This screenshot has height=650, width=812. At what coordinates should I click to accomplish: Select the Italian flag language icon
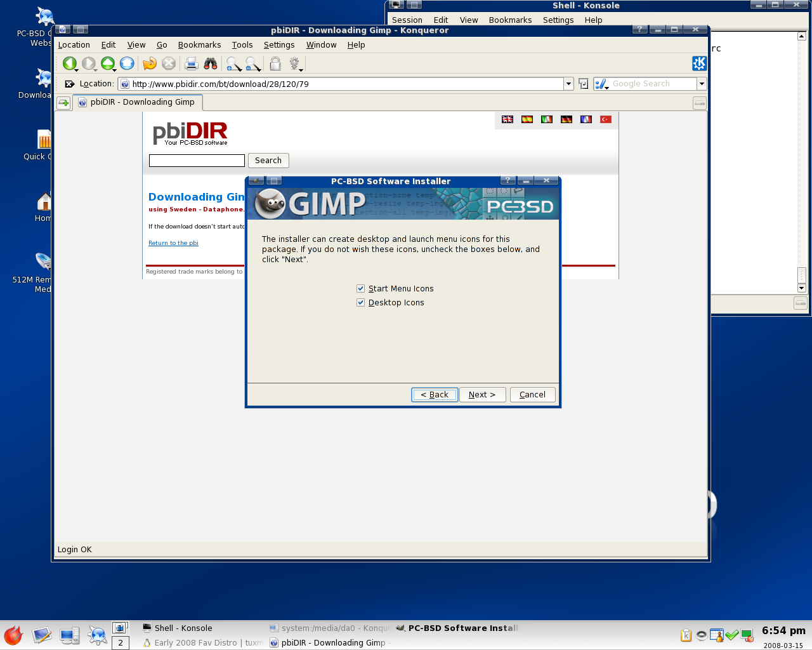pyautogui.click(x=547, y=119)
